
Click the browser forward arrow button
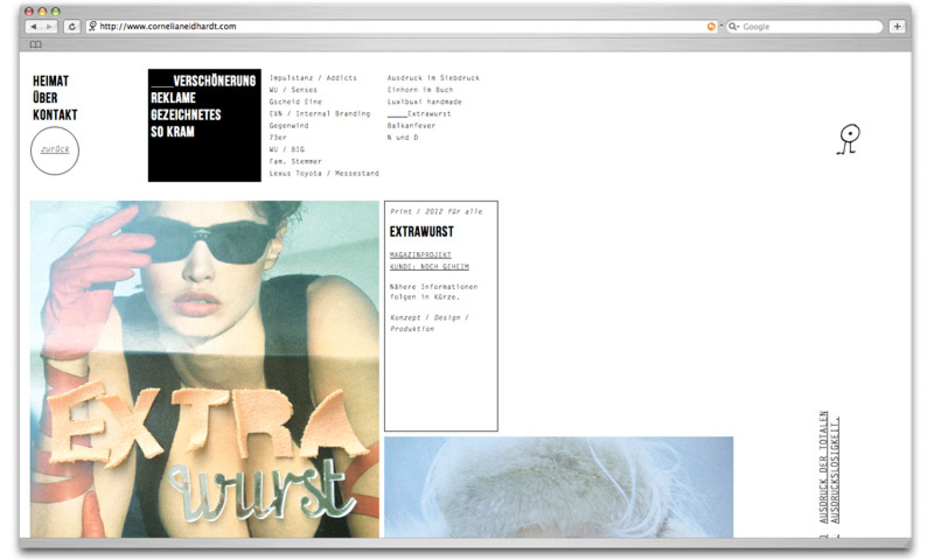[x=49, y=27]
